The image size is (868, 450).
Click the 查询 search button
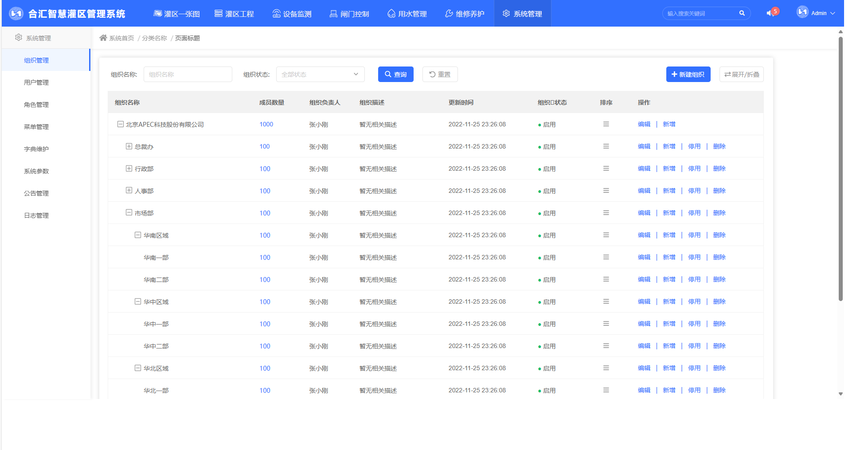(x=395, y=74)
